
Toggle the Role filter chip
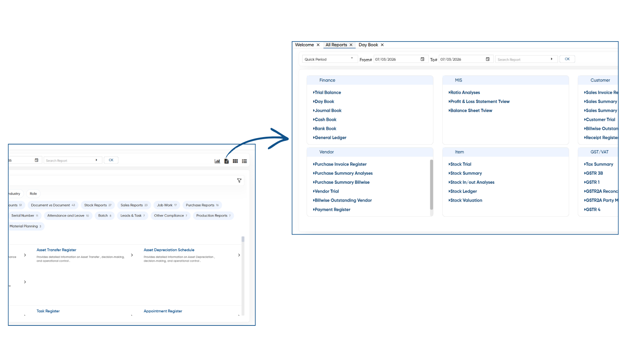[33, 194]
